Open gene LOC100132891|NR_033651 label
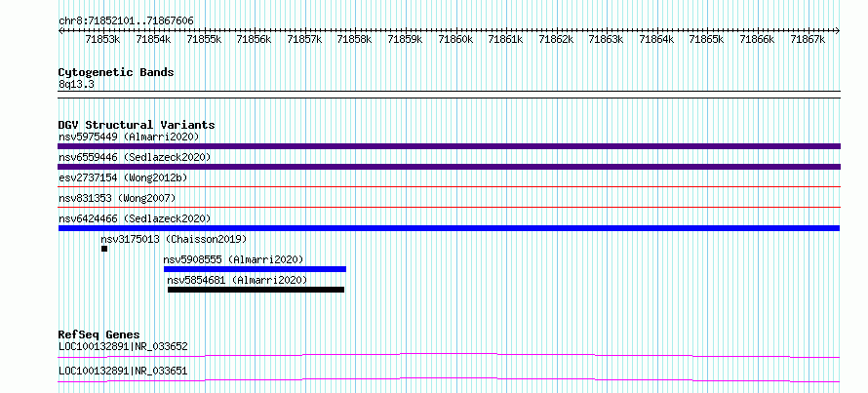Screen dimensions: 868x393 click(123, 371)
